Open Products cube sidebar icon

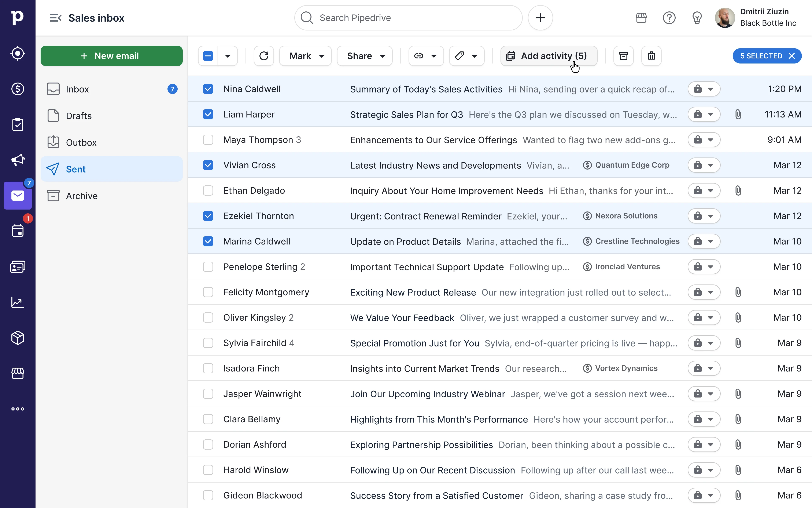(18, 338)
